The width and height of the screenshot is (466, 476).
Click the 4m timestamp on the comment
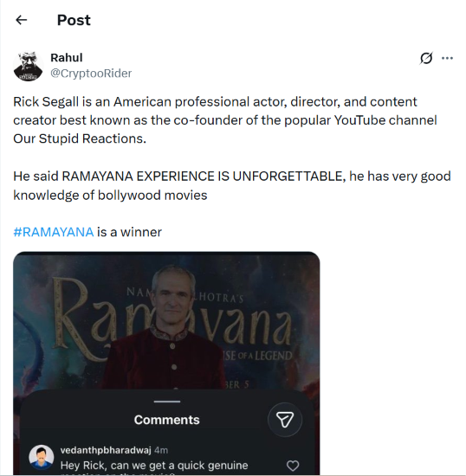point(161,450)
